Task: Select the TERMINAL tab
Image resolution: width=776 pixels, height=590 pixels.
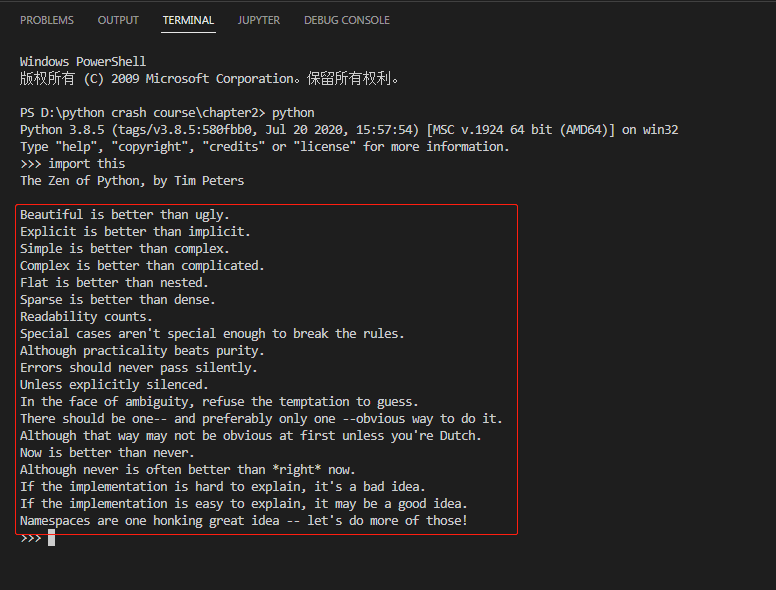Action: (x=188, y=20)
